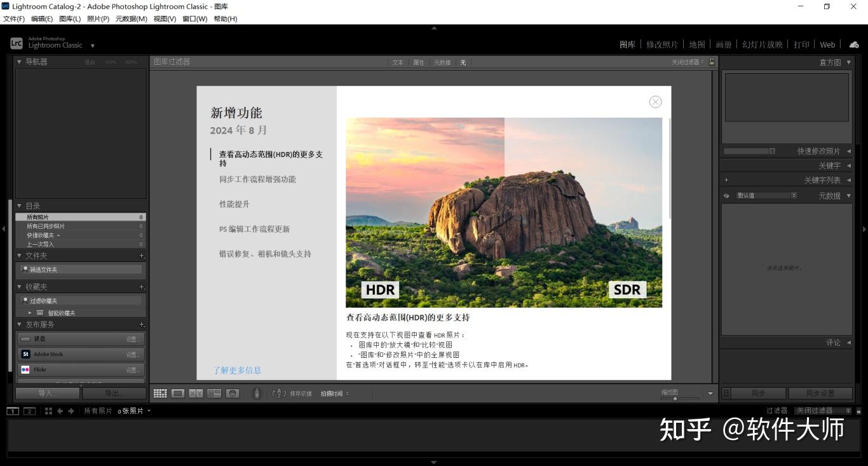Image resolution: width=868 pixels, height=466 pixels.
Task: Enable the 属性 filter in the library filter bar
Action: point(420,62)
